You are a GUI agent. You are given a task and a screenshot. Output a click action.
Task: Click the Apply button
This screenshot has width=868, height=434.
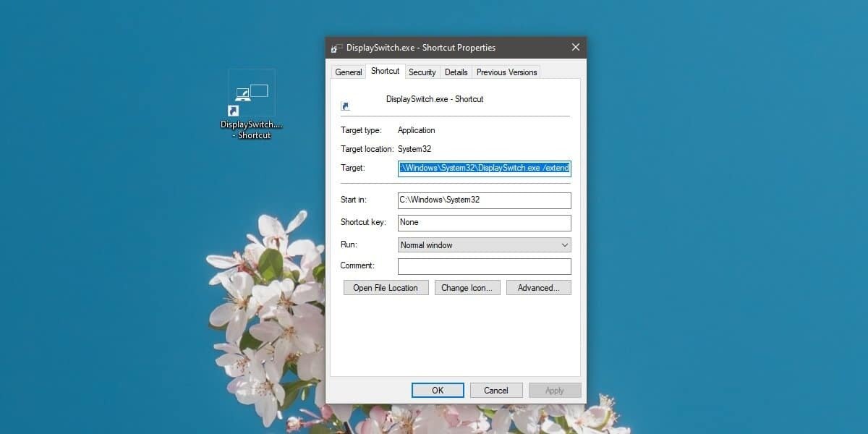pos(554,391)
